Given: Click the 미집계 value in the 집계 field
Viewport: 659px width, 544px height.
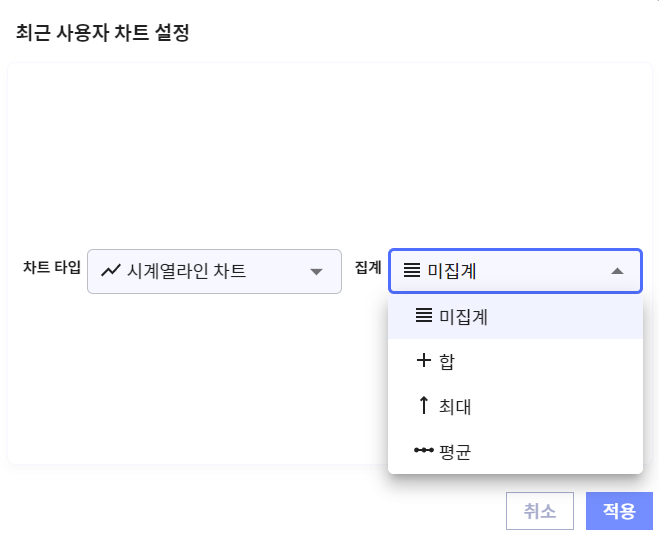Looking at the screenshot, I should click(x=458, y=270).
